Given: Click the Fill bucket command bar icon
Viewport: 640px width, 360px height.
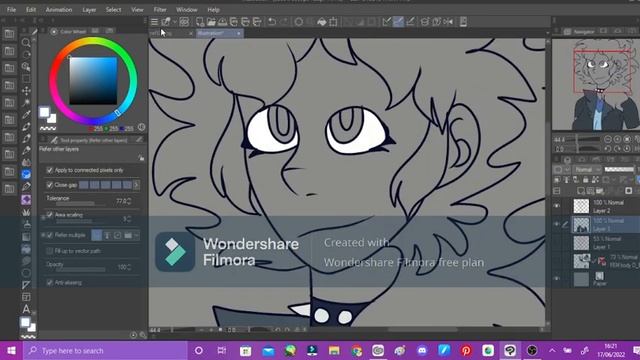Looking at the screenshot, I should pos(322,22).
